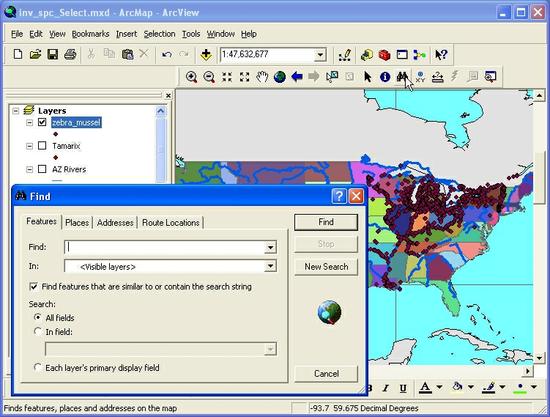Select the Pan hand tool

(262, 76)
